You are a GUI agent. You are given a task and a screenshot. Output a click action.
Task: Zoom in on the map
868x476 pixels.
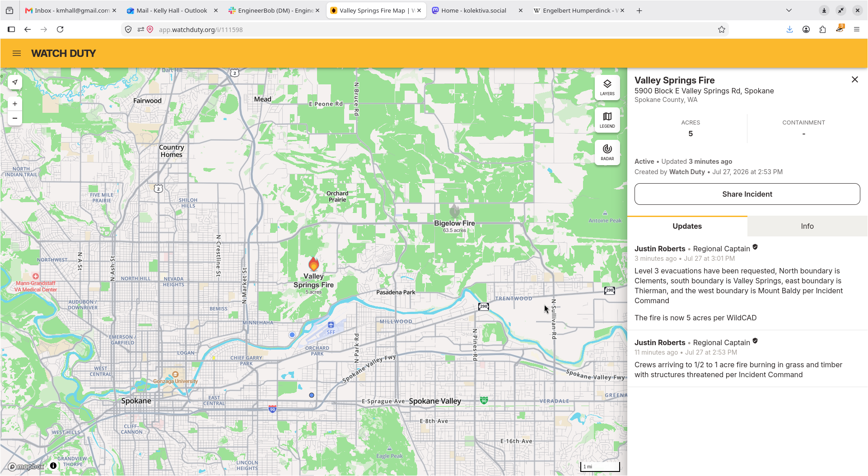point(15,104)
